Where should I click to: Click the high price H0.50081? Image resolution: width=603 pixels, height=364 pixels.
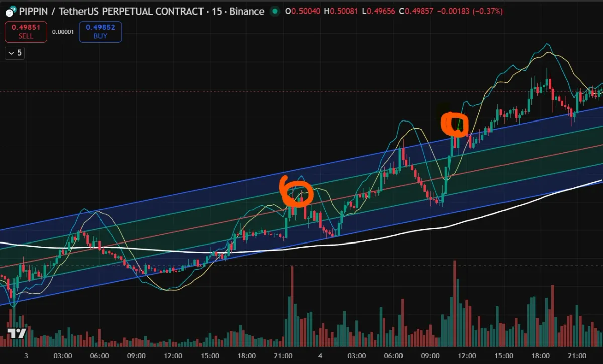pyautogui.click(x=342, y=11)
